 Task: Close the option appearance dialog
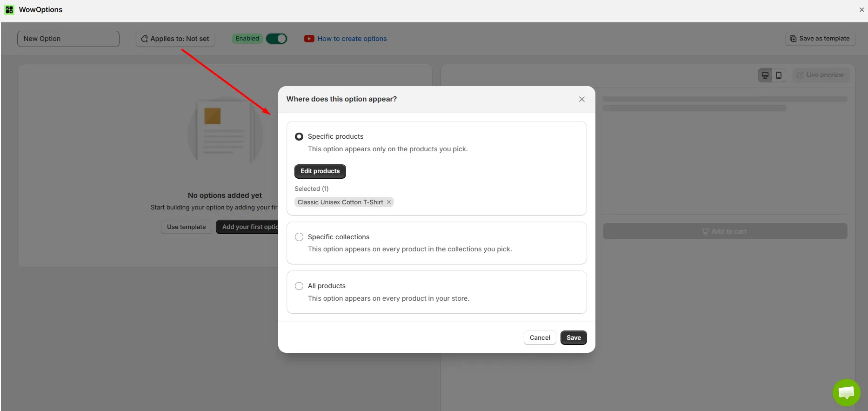click(581, 99)
